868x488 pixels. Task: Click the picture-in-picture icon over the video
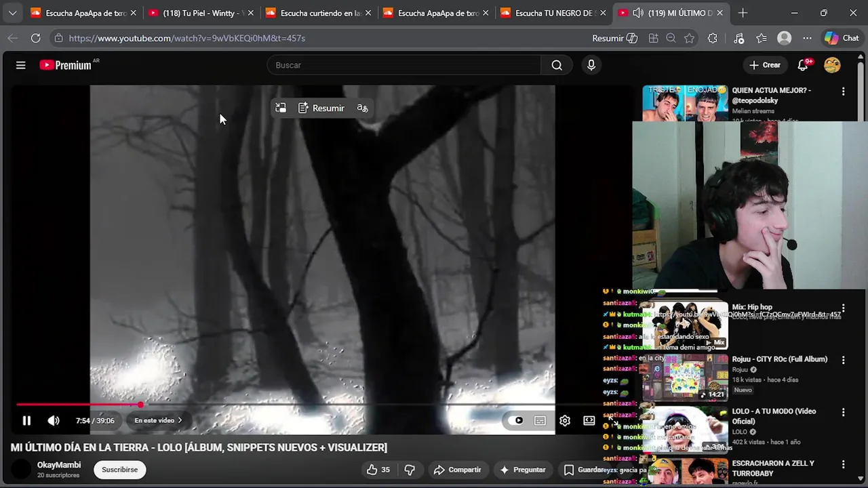(x=281, y=108)
